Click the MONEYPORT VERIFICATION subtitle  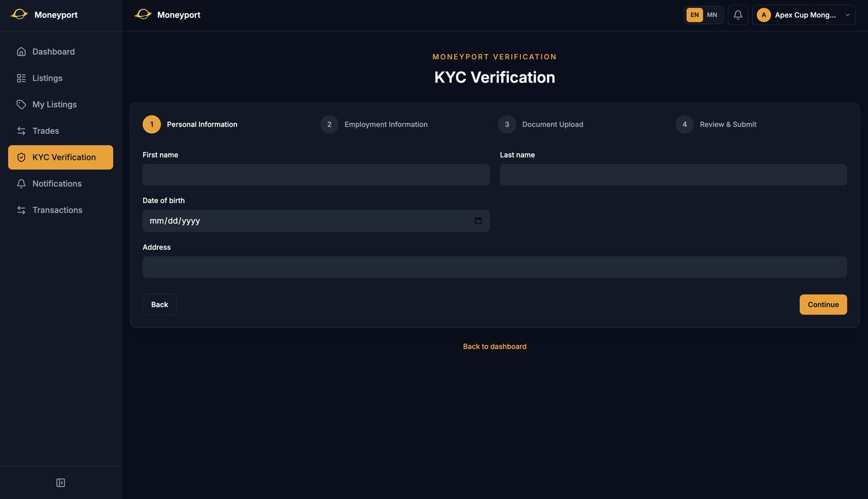495,57
